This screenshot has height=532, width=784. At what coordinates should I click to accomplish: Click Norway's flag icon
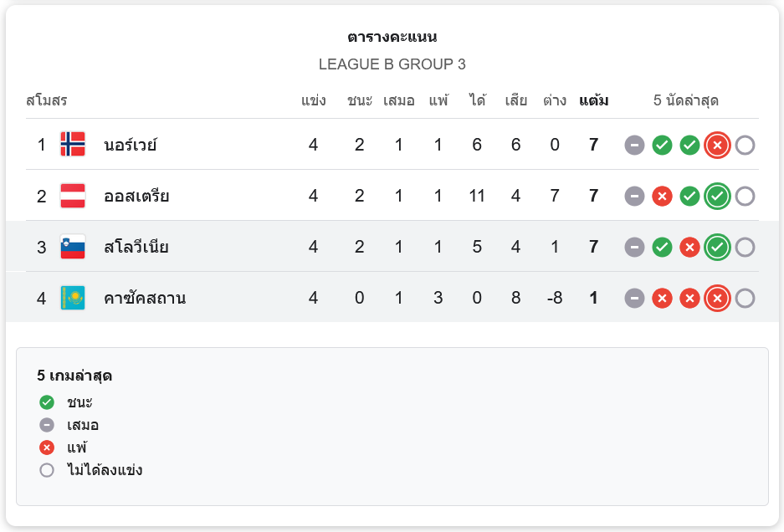pos(73,145)
